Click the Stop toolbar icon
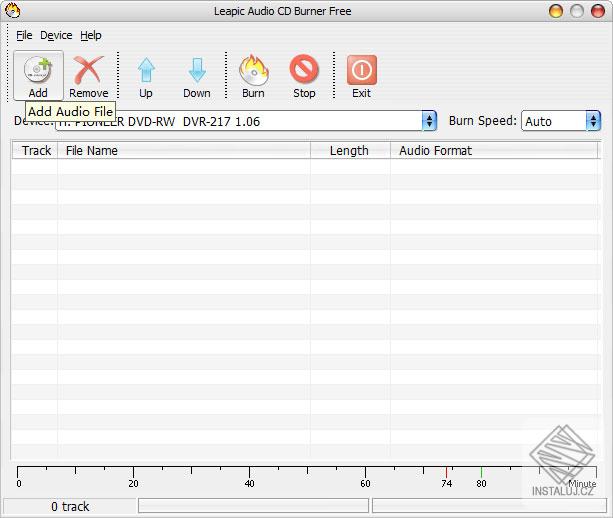613x518 pixels. pyautogui.click(x=304, y=75)
